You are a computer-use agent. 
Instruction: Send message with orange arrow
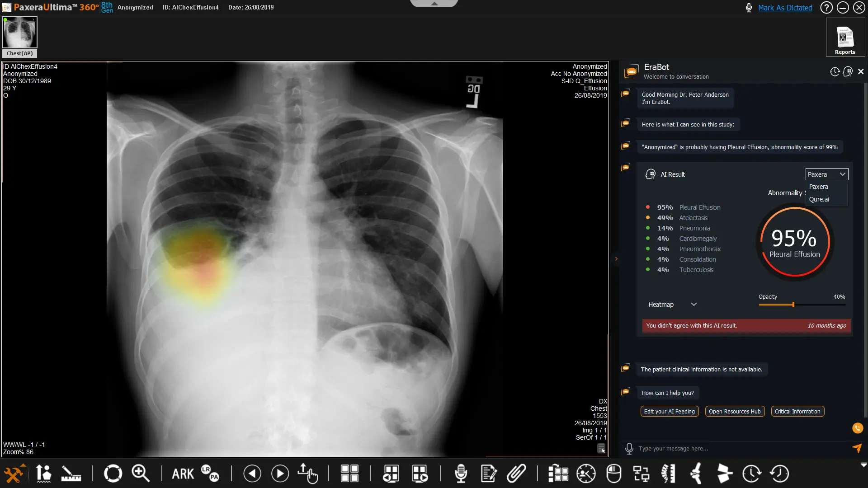point(857,448)
